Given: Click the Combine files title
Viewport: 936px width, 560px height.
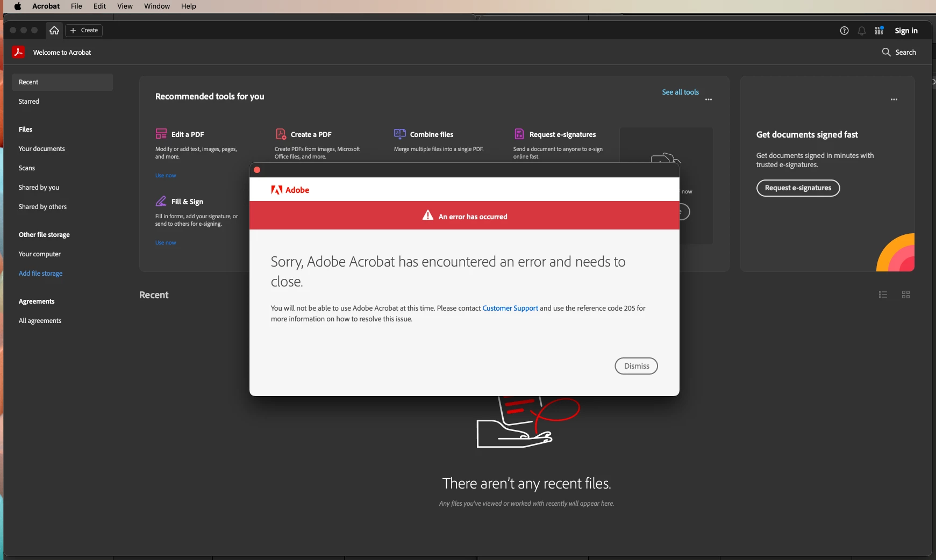Looking at the screenshot, I should click(x=432, y=134).
